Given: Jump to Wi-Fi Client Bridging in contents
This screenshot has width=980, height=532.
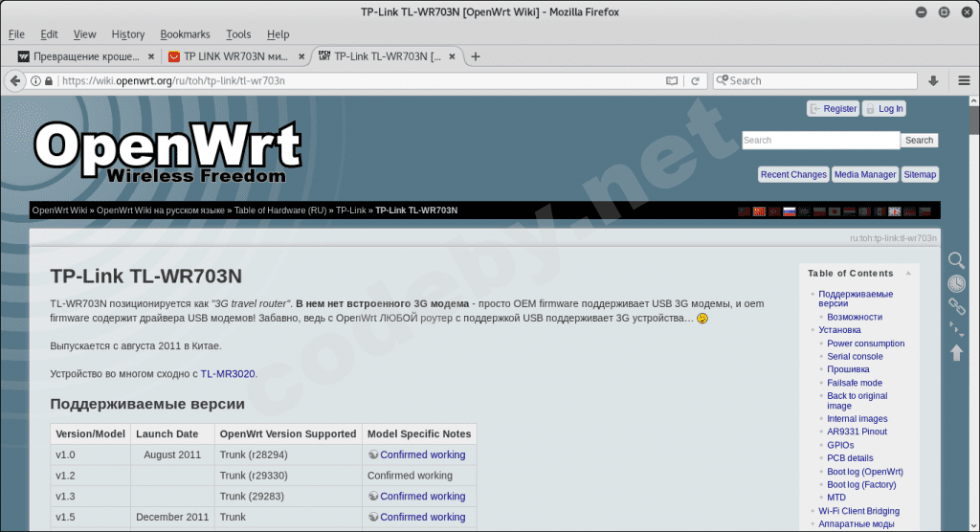Looking at the screenshot, I should point(858,511).
